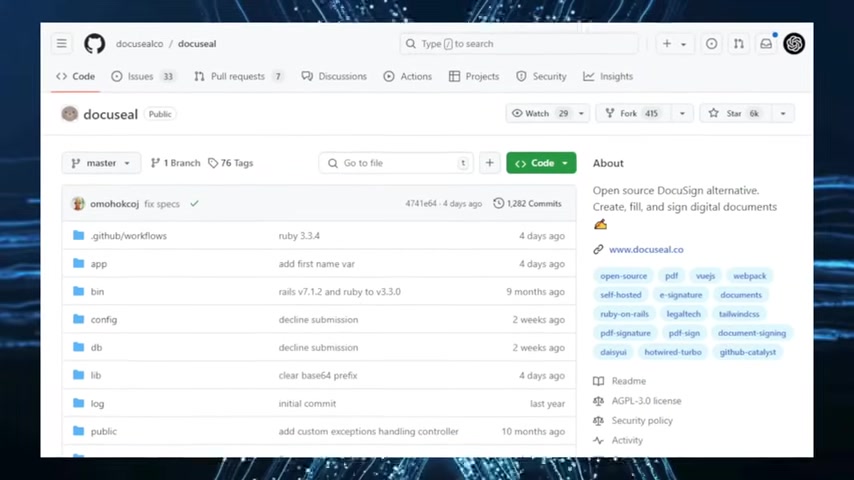Open the config folder
This screenshot has width=854, height=480.
(103, 320)
